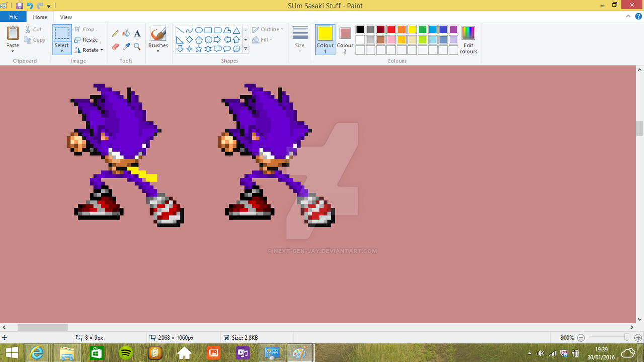Choose the Curve shape

189,30
